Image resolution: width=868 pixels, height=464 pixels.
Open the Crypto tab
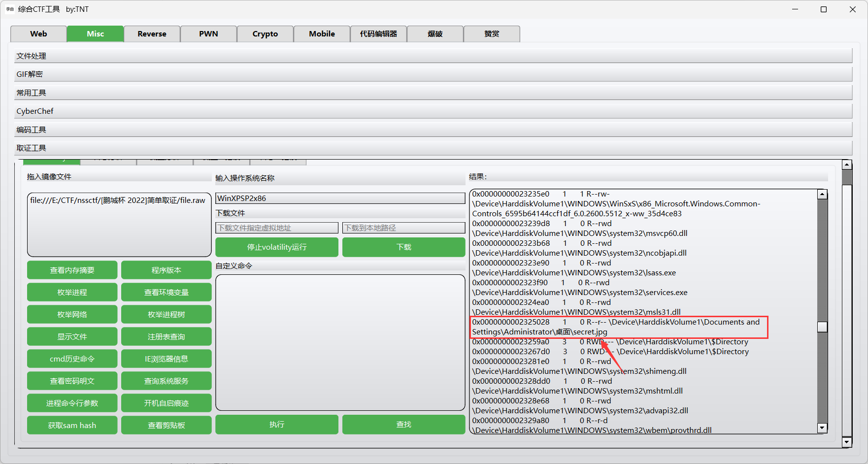[265, 34]
